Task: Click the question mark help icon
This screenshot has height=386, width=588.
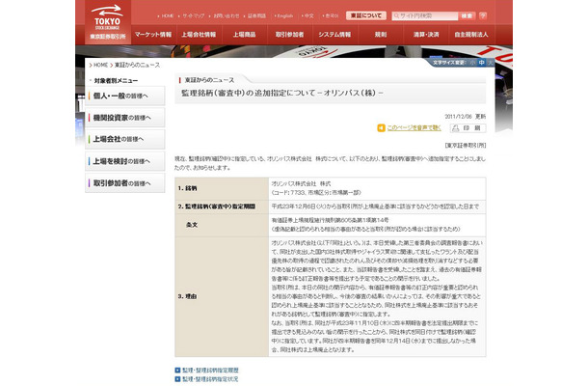Action: coord(483,15)
